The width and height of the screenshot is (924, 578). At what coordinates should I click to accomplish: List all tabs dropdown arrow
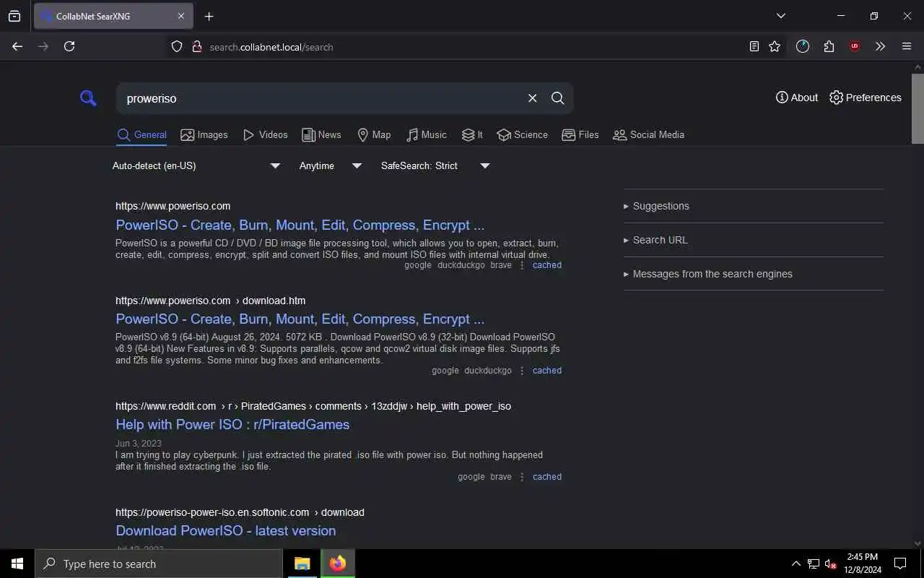coord(780,16)
